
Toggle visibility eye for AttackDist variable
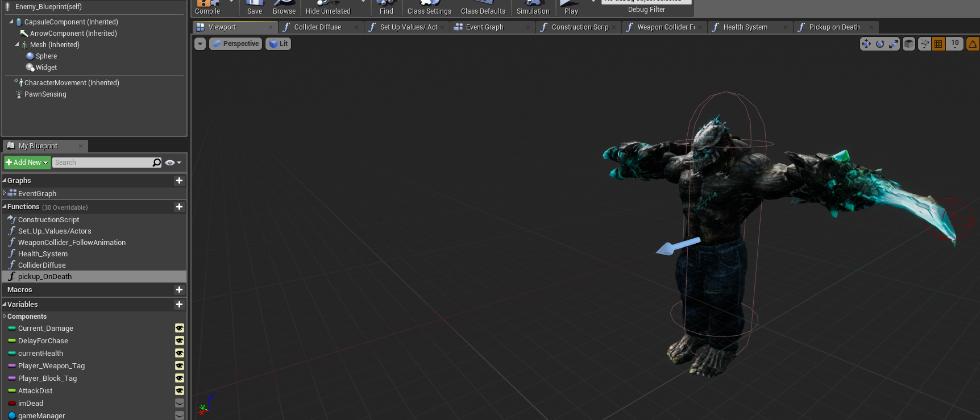pos(179,391)
